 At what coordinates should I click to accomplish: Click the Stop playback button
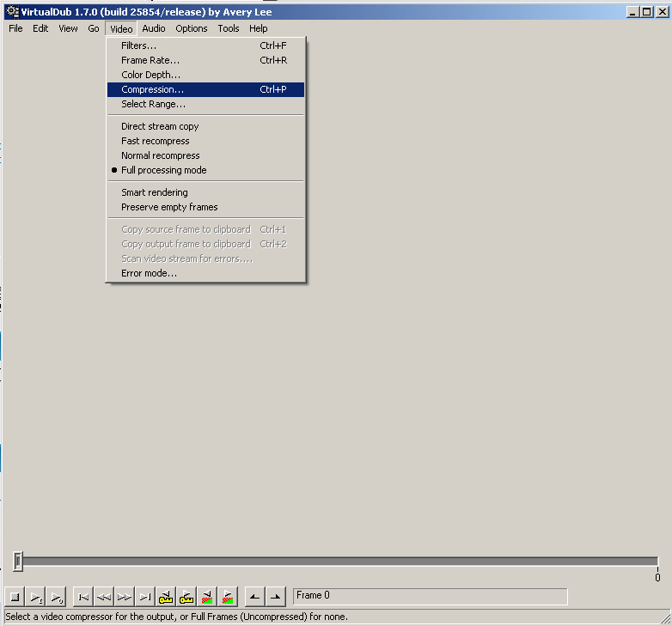[15, 597]
